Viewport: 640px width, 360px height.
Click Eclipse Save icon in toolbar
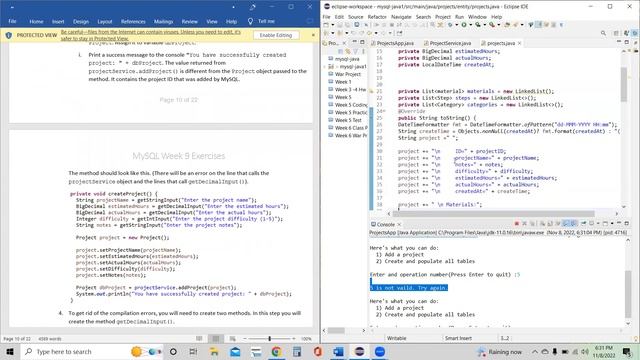(x=340, y=24)
